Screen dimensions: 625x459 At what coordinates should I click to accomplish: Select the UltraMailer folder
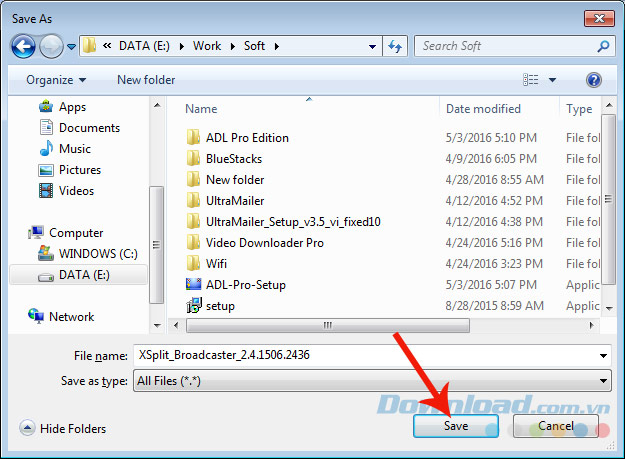click(x=235, y=201)
